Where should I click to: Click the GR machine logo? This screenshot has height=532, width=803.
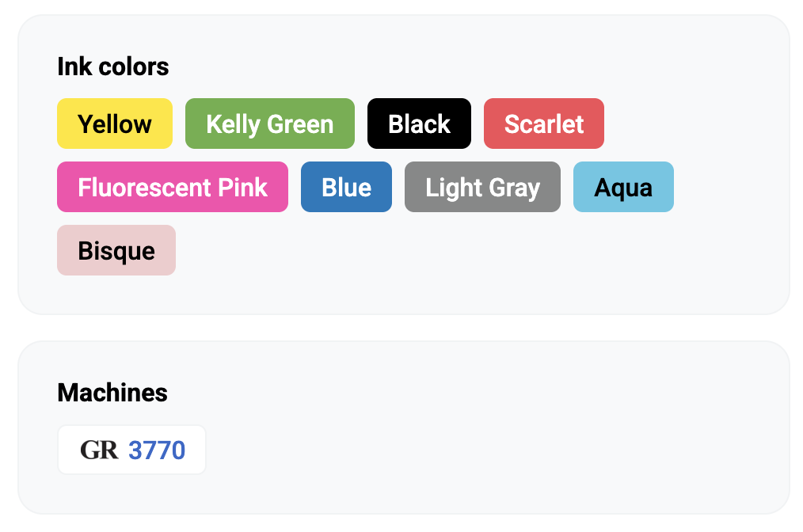99,450
